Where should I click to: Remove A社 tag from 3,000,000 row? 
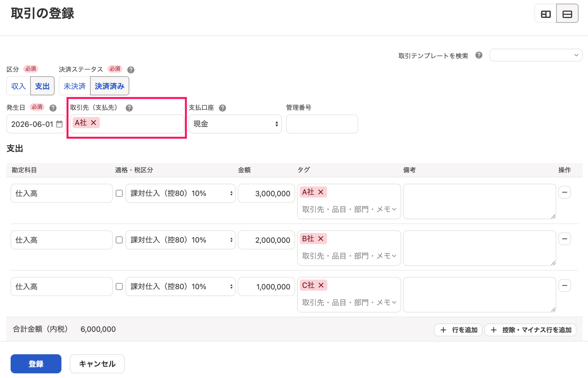321,192
